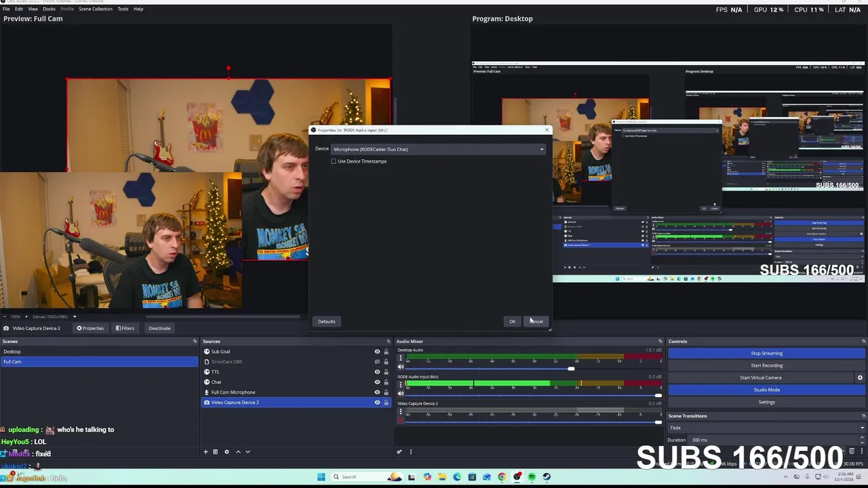Move selected source up
This screenshot has width=868, height=488.
(238, 452)
